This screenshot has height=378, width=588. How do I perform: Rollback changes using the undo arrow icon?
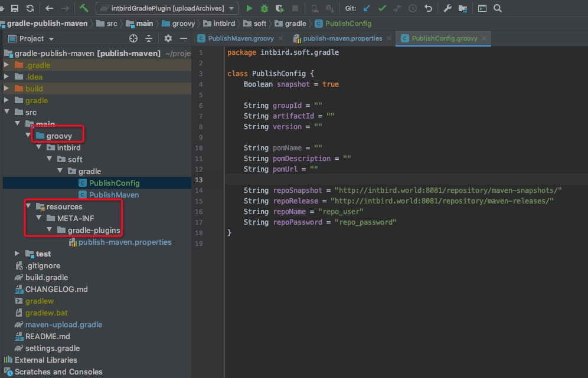click(x=429, y=9)
